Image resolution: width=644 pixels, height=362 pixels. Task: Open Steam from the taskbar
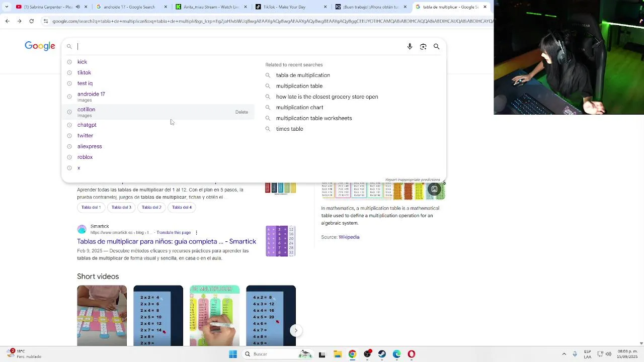(x=382, y=354)
